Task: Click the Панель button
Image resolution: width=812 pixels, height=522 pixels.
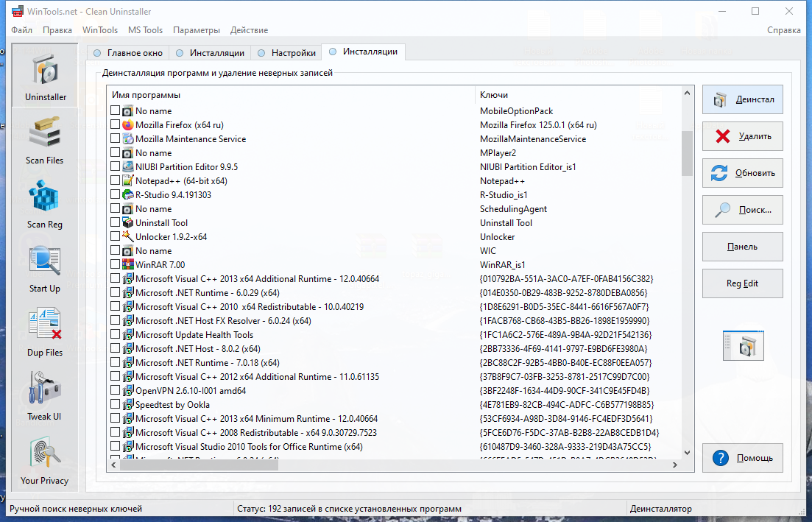Action: [743, 247]
